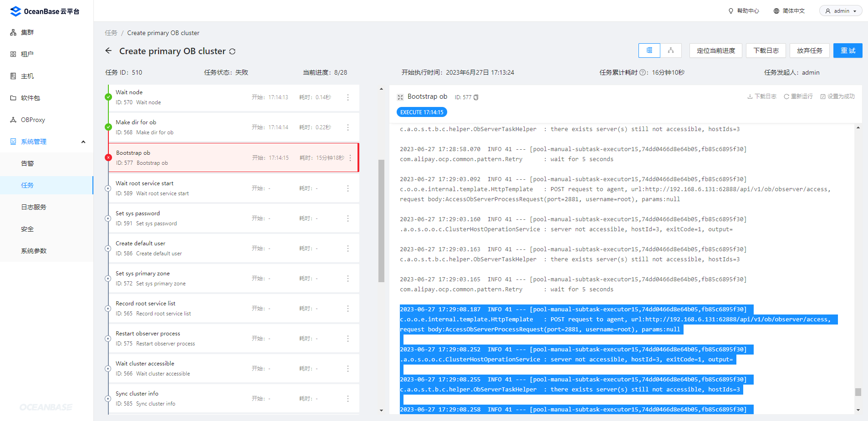Open more options for Wait cluster accessible
Screen dimensions: 868x421
click(x=348, y=369)
